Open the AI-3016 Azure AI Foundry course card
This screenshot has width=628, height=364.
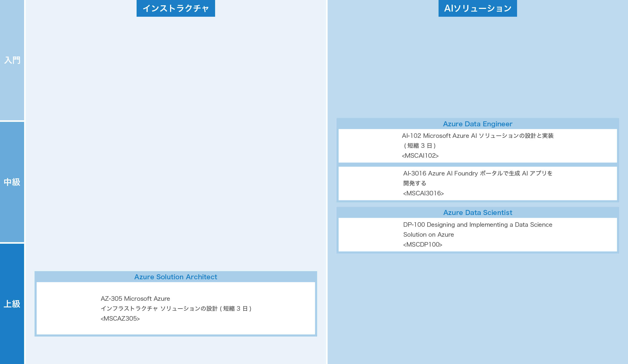478,183
